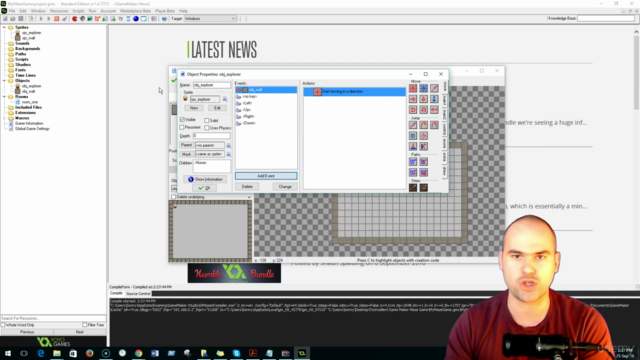Select the Set Gravity action icon

point(434,99)
